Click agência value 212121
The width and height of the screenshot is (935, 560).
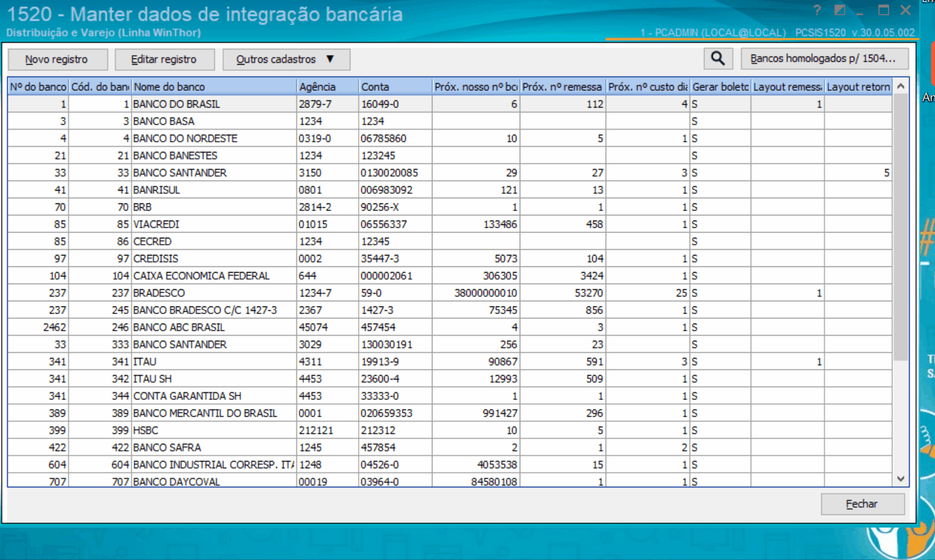tap(316, 430)
